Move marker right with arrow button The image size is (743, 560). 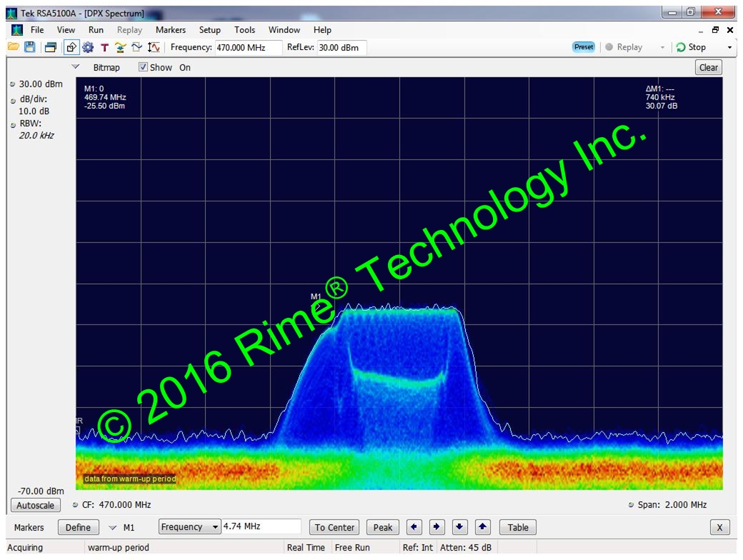(437, 527)
